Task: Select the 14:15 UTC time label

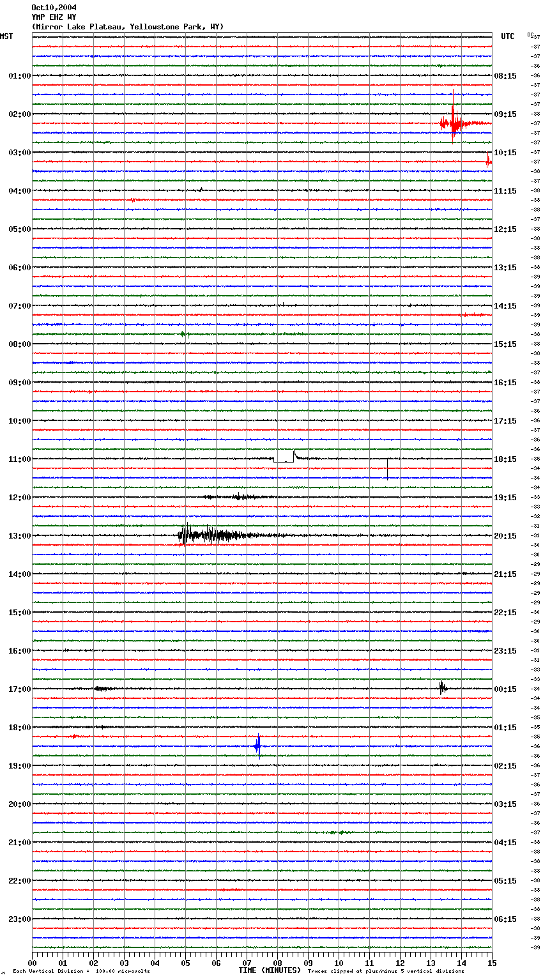Action: coord(505,306)
